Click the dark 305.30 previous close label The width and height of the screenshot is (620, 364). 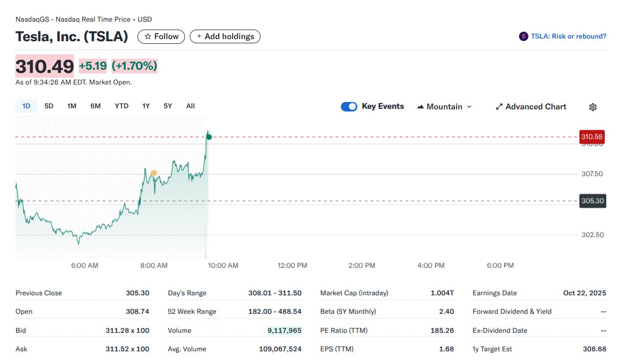(x=593, y=201)
